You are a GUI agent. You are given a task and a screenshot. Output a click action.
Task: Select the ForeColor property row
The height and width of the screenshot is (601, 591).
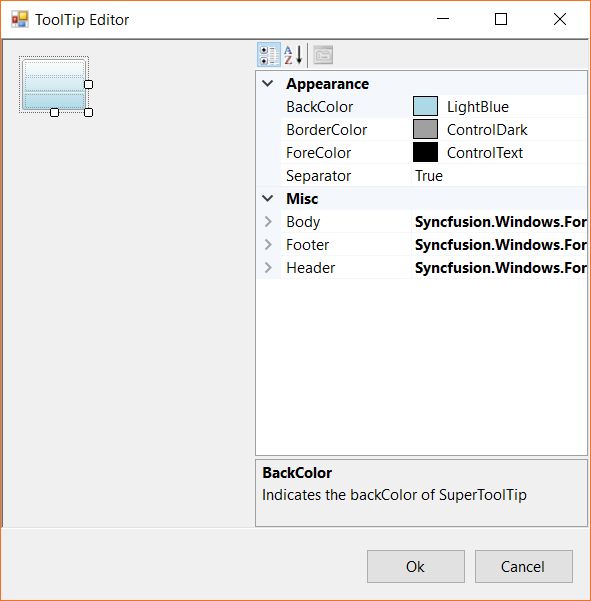422,153
